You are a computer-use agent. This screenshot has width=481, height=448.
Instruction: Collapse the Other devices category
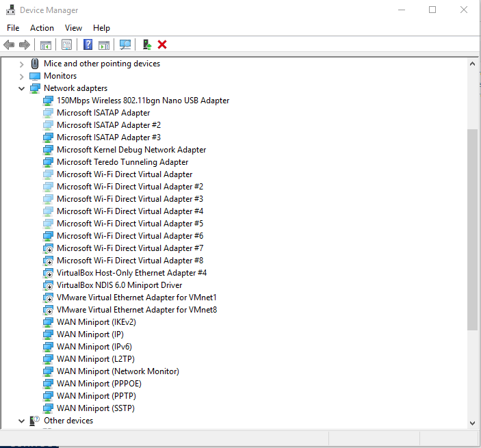[21, 421]
